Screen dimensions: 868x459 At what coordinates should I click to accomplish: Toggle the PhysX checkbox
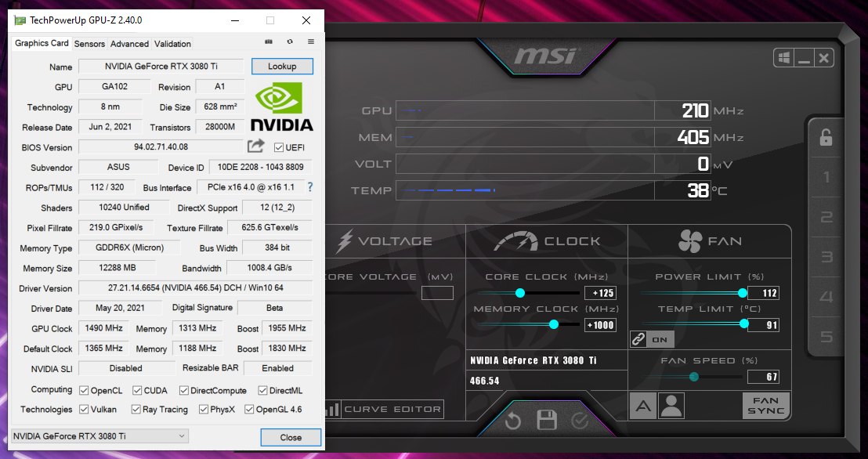(x=203, y=409)
